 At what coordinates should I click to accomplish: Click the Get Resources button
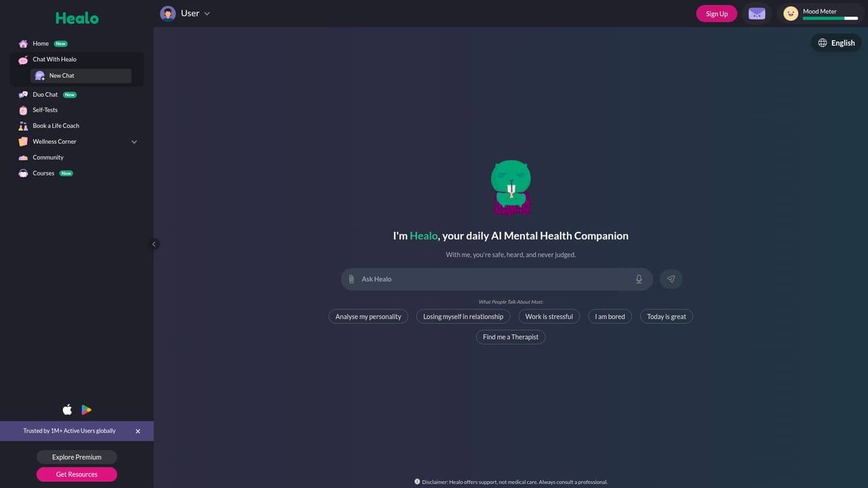(x=77, y=474)
